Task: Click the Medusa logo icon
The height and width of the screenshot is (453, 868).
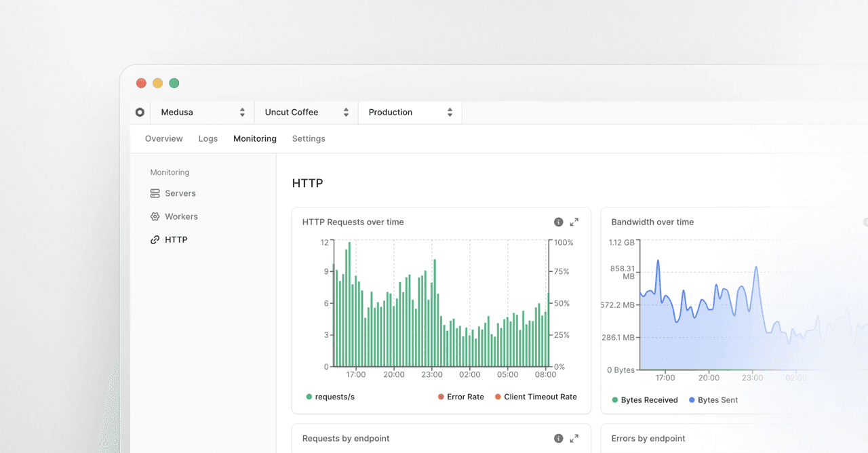Action: tap(140, 113)
